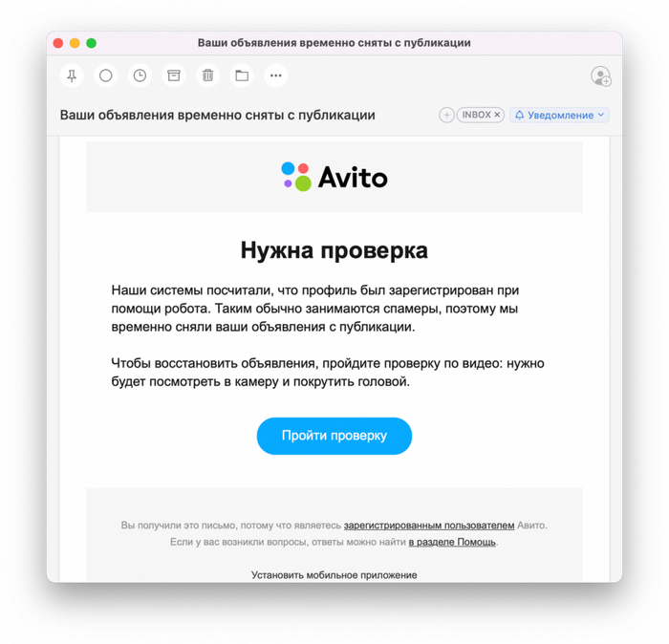Viewport: 669px width, 644px height.
Task: Open the в разделе Помощь link
Action: (x=452, y=542)
